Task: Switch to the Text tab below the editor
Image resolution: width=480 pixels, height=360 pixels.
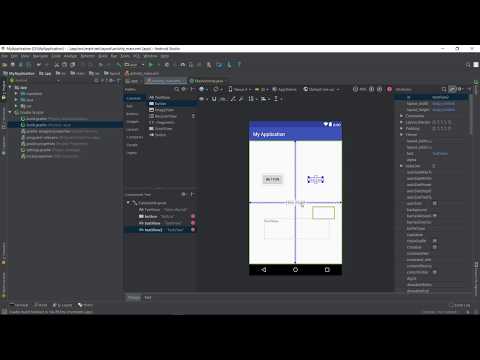Action: (x=148, y=298)
